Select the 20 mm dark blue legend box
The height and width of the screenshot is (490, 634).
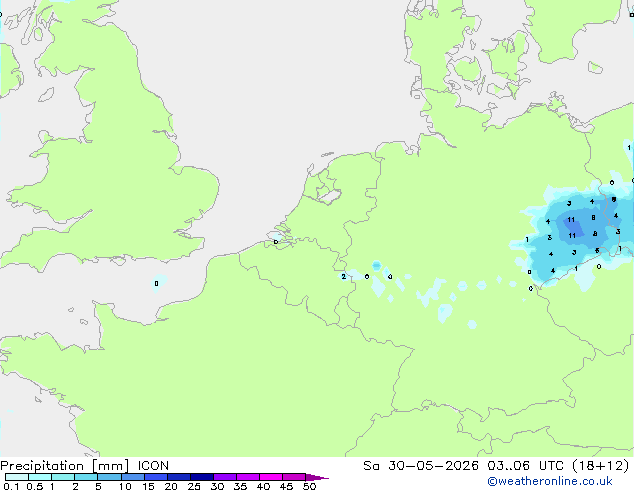click(x=179, y=477)
